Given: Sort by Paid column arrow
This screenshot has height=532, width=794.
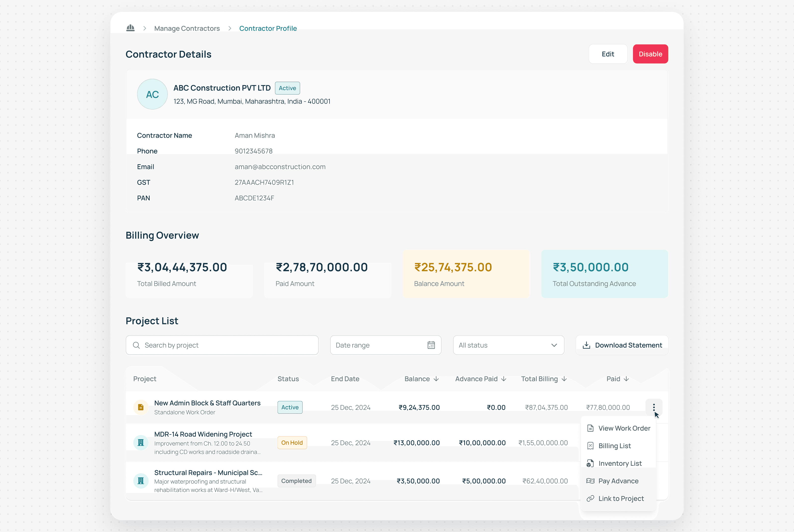Looking at the screenshot, I should (x=626, y=379).
